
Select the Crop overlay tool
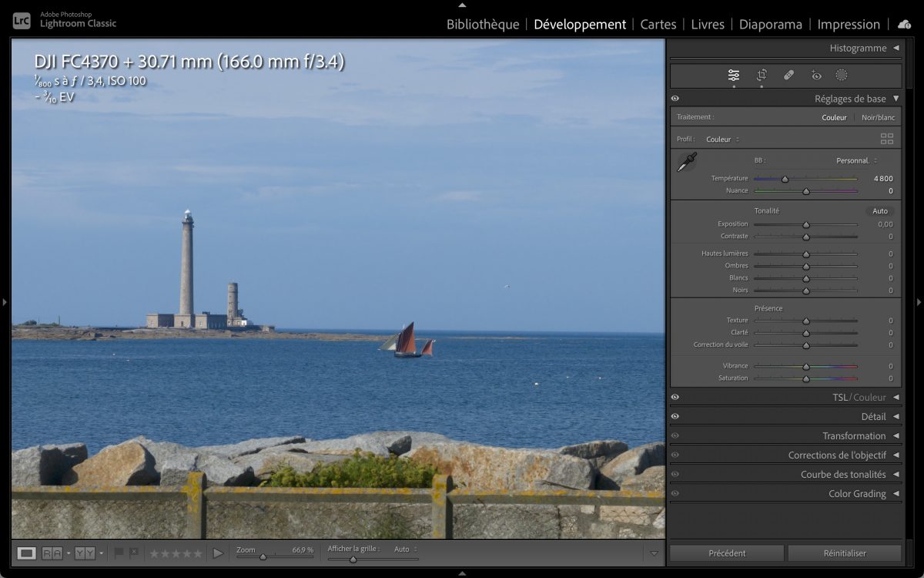(762, 75)
